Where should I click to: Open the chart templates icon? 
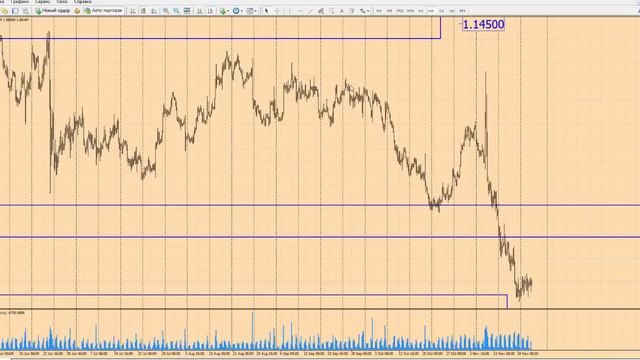click(250, 11)
